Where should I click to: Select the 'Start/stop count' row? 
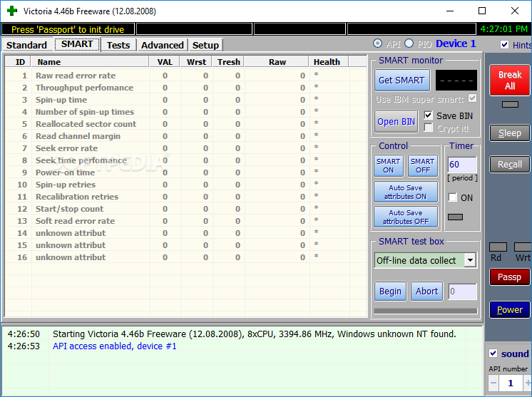coord(186,209)
